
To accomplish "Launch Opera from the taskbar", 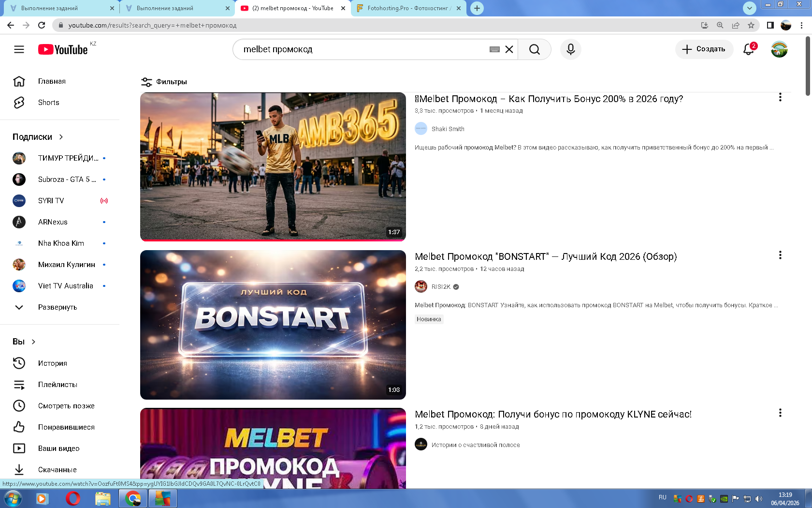I will pyautogui.click(x=72, y=498).
